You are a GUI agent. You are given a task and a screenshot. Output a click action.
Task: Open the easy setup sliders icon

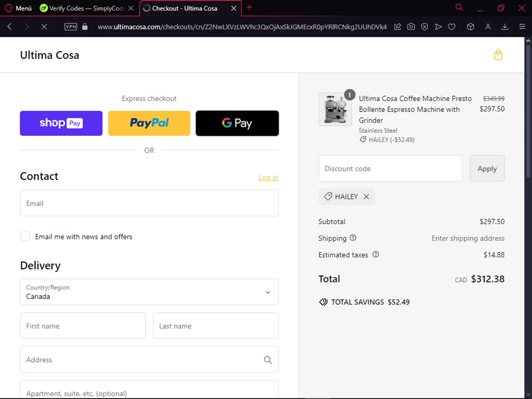click(522, 27)
